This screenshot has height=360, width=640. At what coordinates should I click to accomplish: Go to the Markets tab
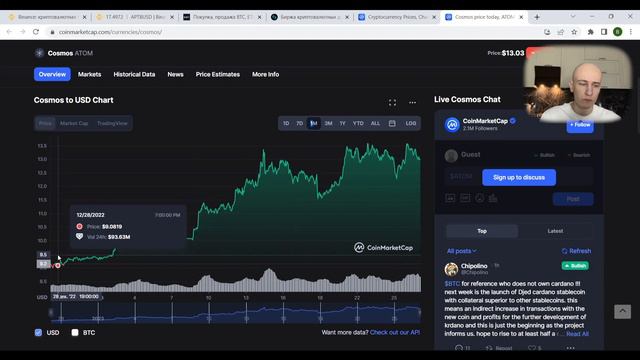(89, 74)
